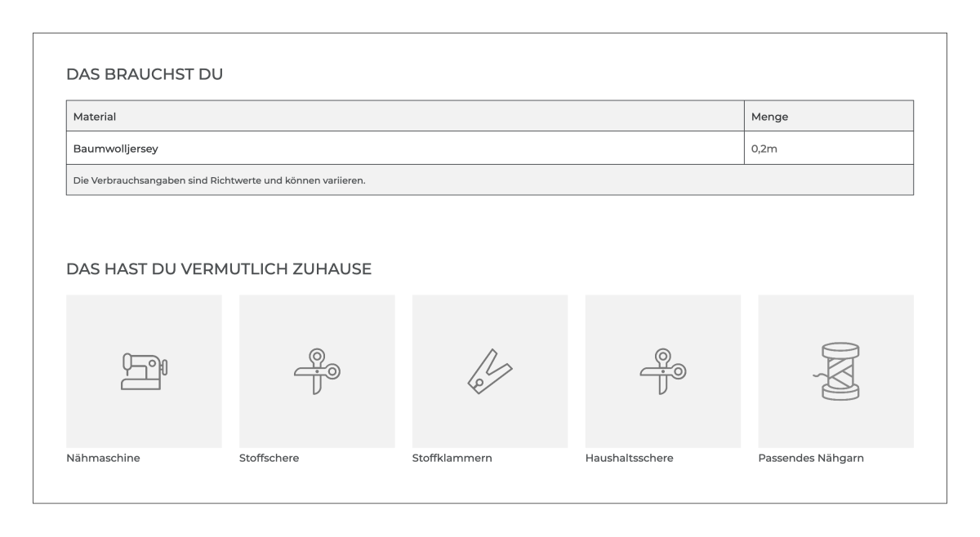The height and width of the screenshot is (537, 980).
Task: Click DAS HAST DU VERMUTLICH ZUHAUSE heading
Action: click(219, 268)
